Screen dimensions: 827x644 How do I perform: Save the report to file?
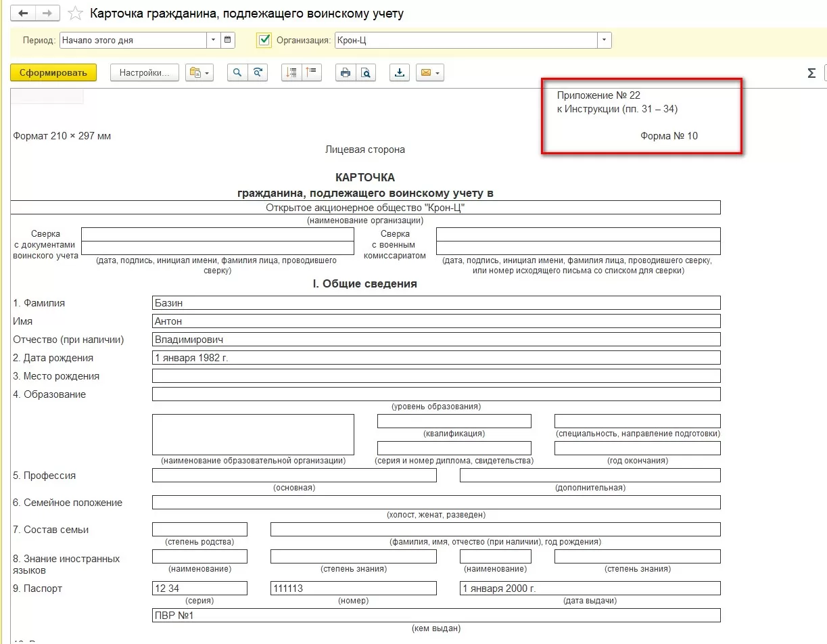pyautogui.click(x=400, y=73)
